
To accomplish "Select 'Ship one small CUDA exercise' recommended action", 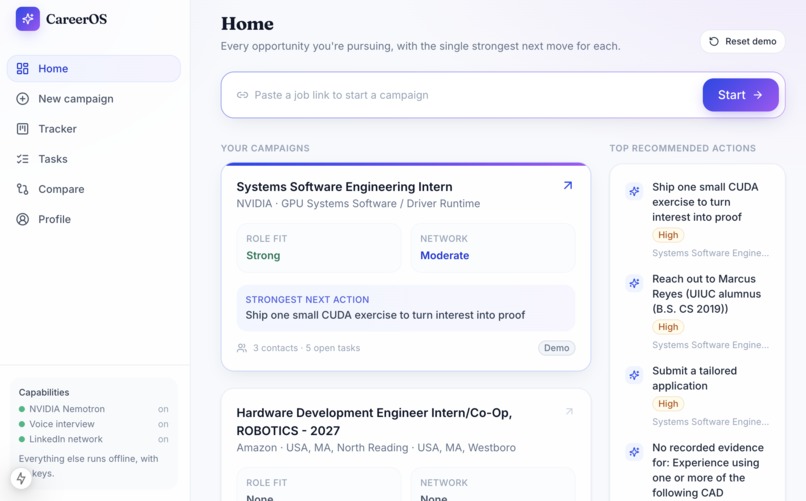I will (x=697, y=219).
